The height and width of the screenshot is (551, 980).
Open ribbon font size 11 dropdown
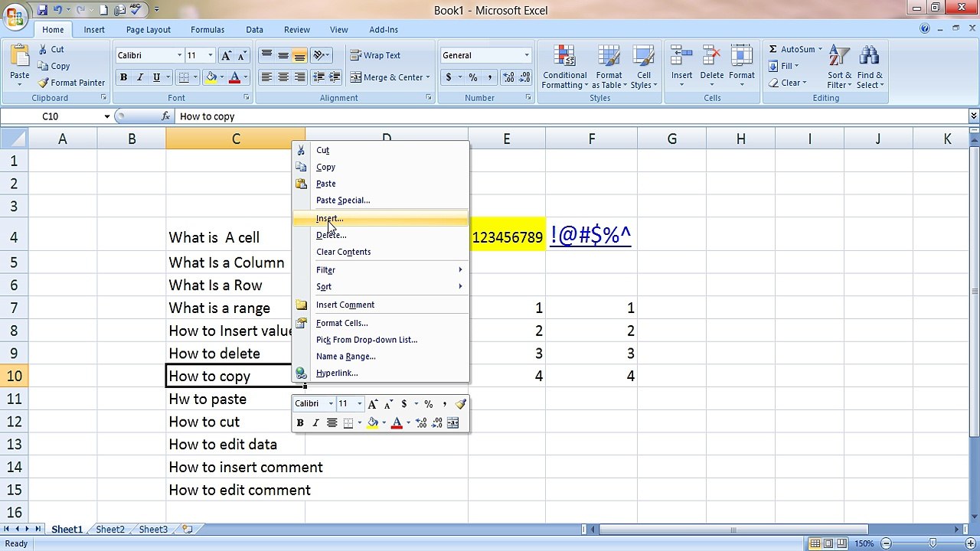pos(211,55)
